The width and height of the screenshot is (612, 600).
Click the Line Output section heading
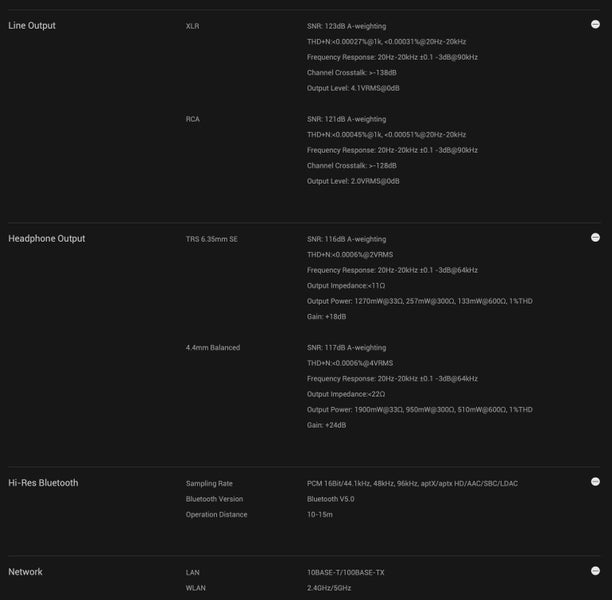(32, 25)
